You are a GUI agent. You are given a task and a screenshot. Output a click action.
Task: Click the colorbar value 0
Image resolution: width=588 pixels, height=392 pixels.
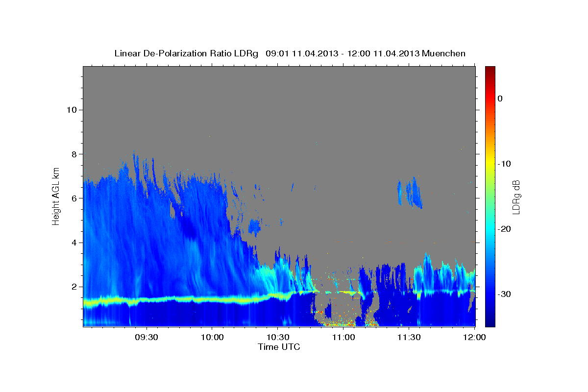500,98
